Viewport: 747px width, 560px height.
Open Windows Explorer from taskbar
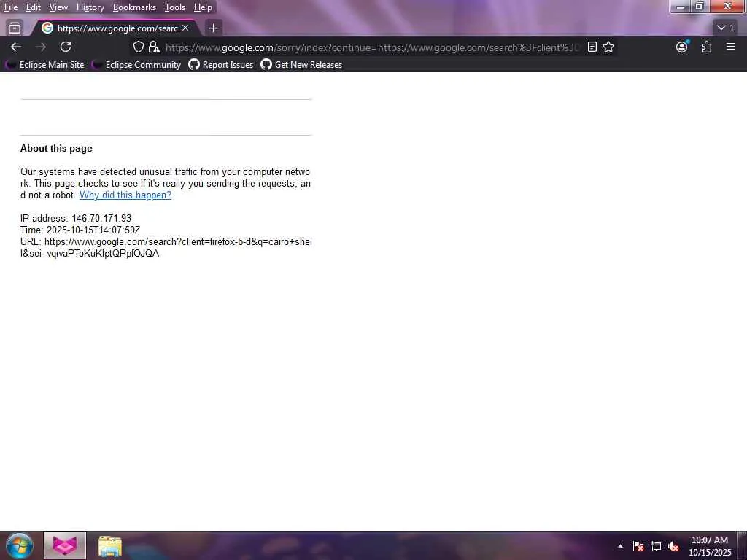[x=110, y=545]
